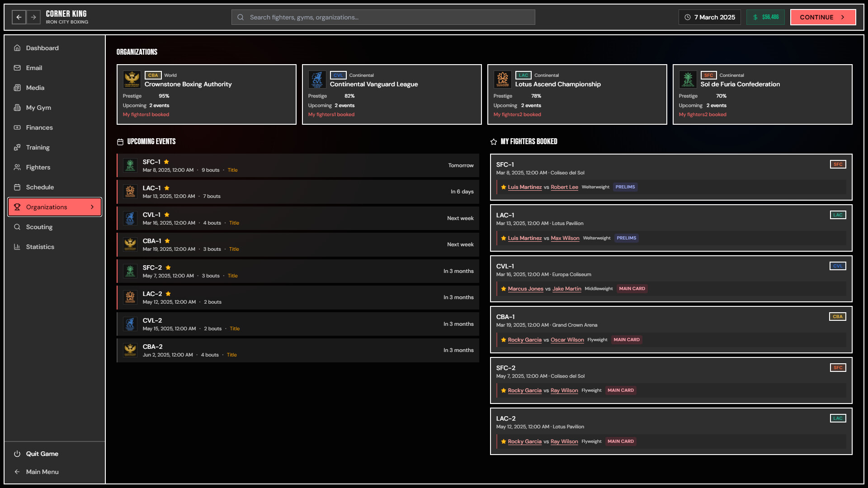Click the forward navigation arrow

pos(34,17)
